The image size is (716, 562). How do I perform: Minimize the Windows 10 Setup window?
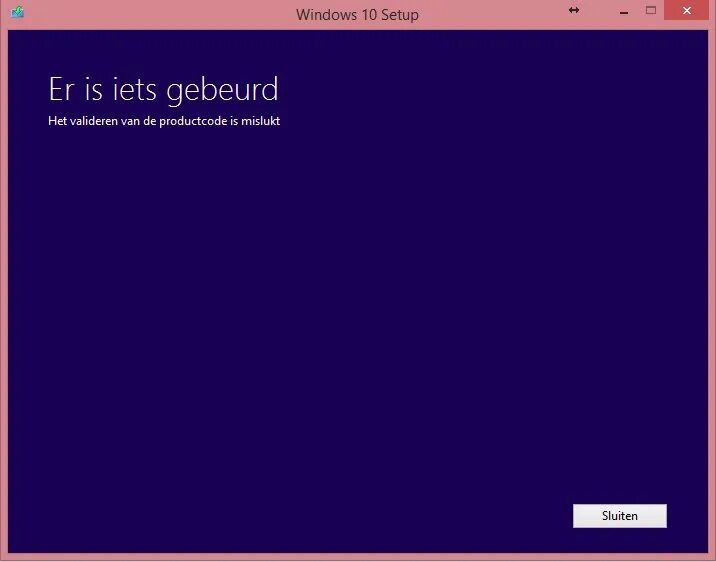624,11
